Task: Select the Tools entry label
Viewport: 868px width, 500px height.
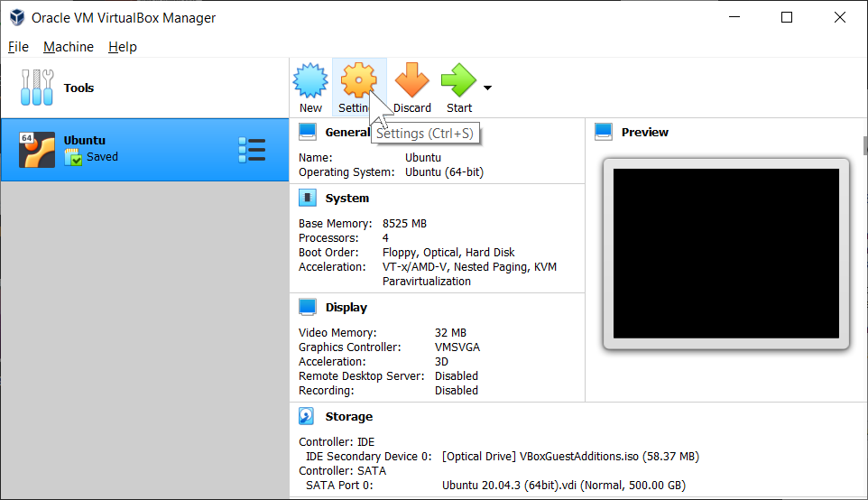Action: click(78, 88)
